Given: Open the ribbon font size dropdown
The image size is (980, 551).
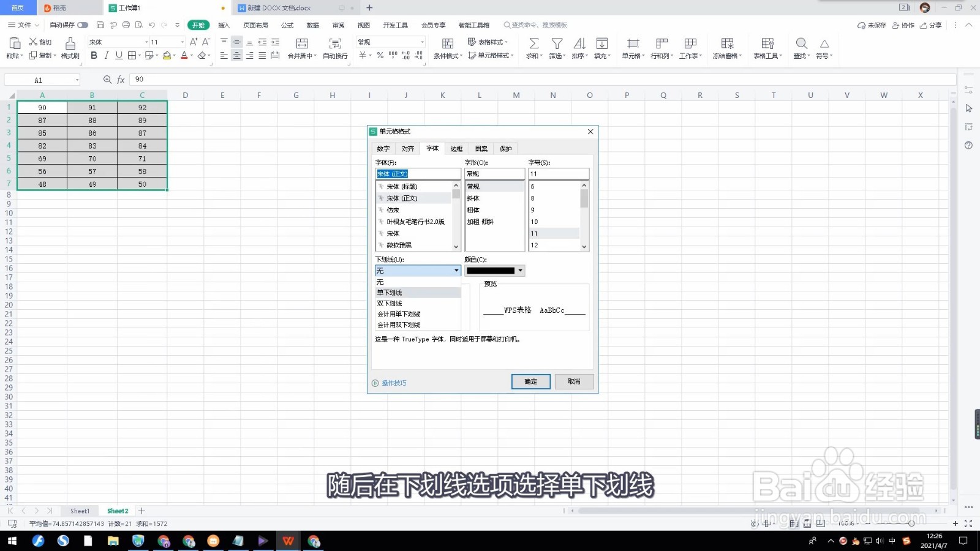Looking at the screenshot, I should click(182, 42).
